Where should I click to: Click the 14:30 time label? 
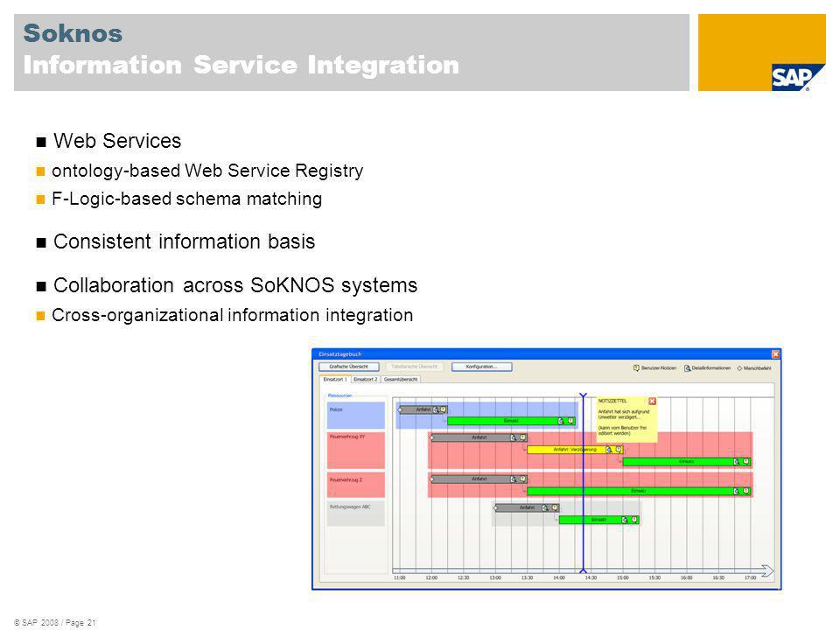pyautogui.click(x=591, y=577)
